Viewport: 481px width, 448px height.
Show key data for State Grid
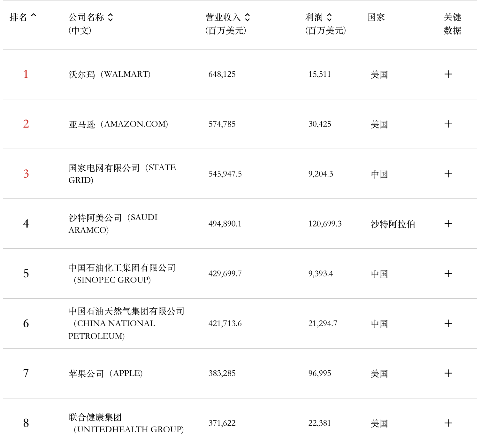coord(448,174)
